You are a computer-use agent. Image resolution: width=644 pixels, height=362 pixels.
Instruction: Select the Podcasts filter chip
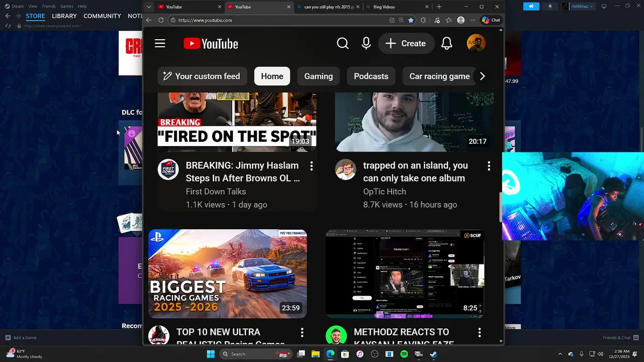point(371,76)
